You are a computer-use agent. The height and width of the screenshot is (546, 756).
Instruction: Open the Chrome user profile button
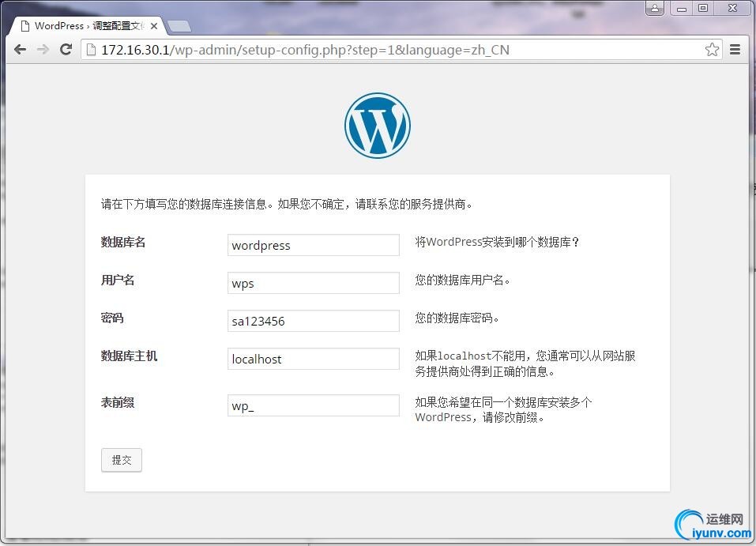(x=655, y=8)
